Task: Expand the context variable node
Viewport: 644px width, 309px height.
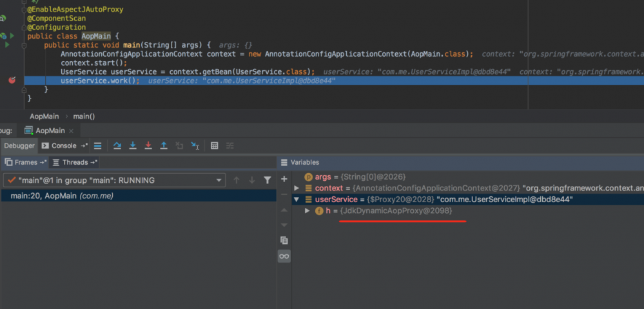Action: pyautogui.click(x=297, y=188)
